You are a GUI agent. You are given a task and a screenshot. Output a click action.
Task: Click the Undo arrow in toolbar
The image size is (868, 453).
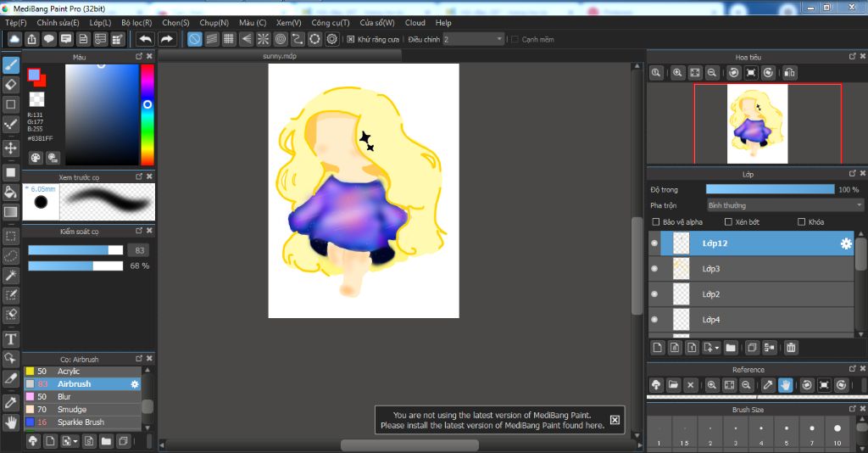click(x=145, y=39)
